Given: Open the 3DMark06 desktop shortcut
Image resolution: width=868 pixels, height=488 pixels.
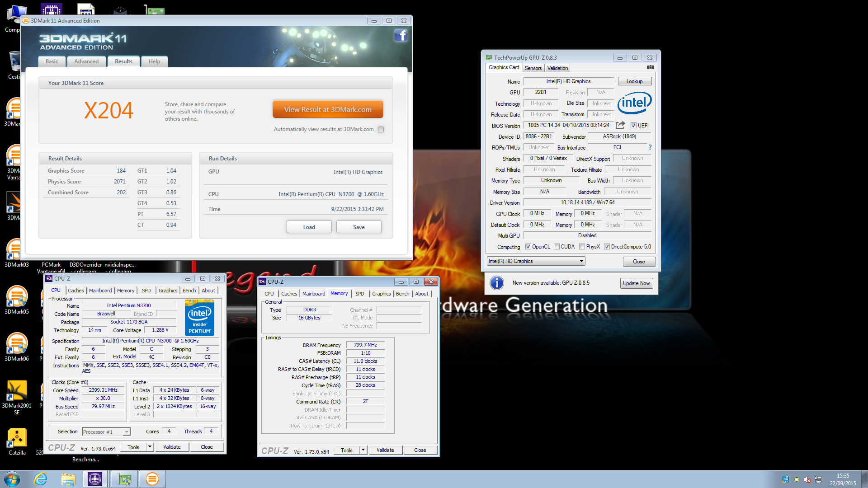Looking at the screenshot, I should 17,347.
